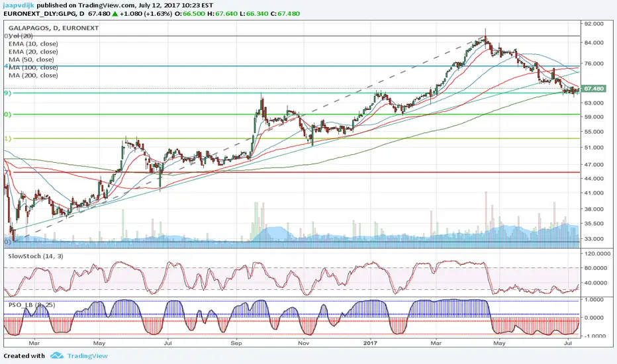The height and width of the screenshot is (364, 617).
Task: Click the TradingView cloud logo icon
Action: click(x=57, y=355)
